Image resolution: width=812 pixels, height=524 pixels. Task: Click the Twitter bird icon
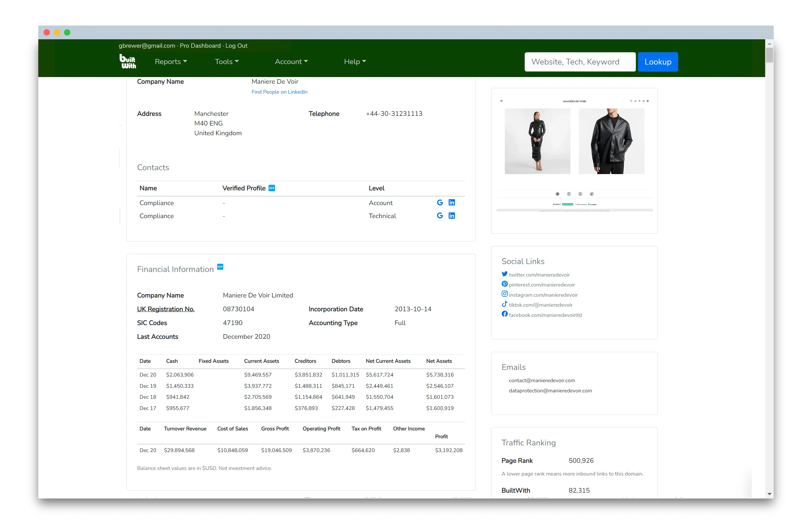point(504,274)
